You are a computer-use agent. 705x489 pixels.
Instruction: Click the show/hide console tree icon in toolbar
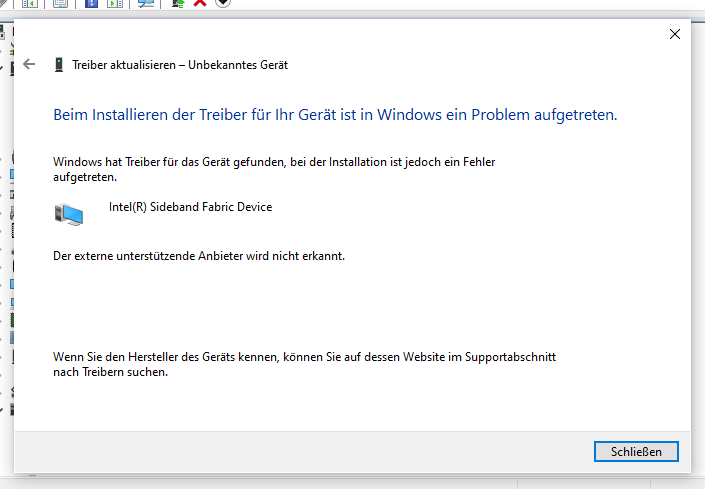tap(30, 3)
